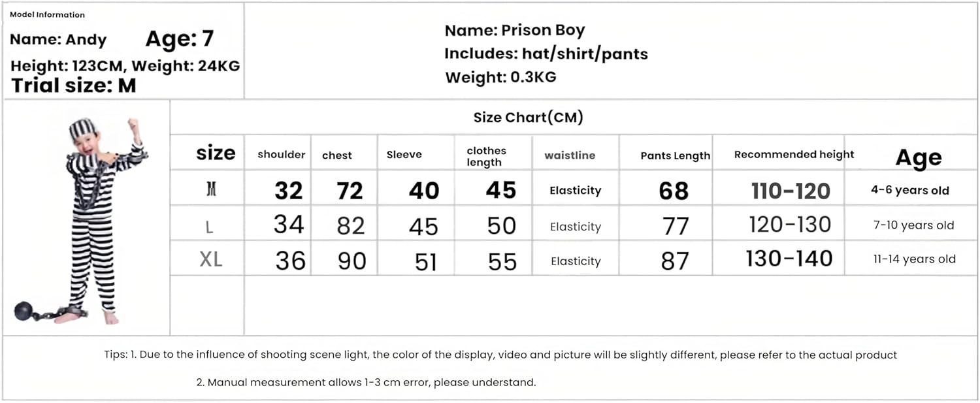The width and height of the screenshot is (980, 403).
Task: Click the "Name: Prison Boy" product text
Action: coord(515,31)
